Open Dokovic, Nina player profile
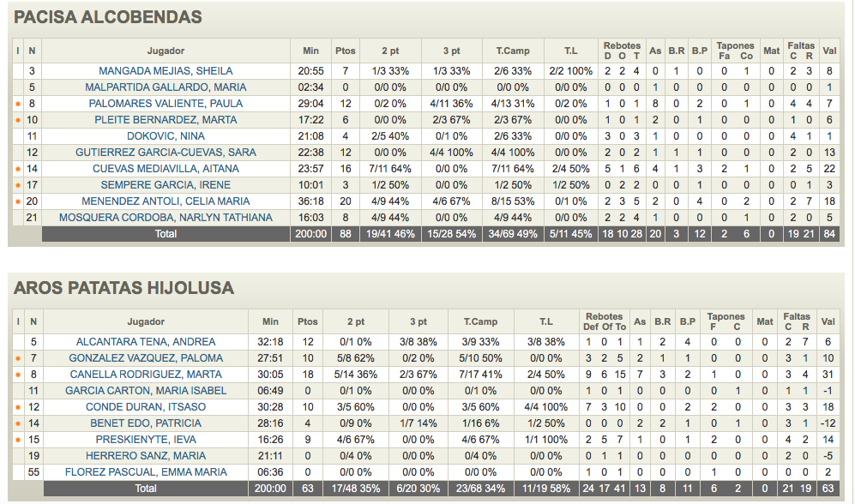This screenshot has width=855, height=504. [166, 136]
